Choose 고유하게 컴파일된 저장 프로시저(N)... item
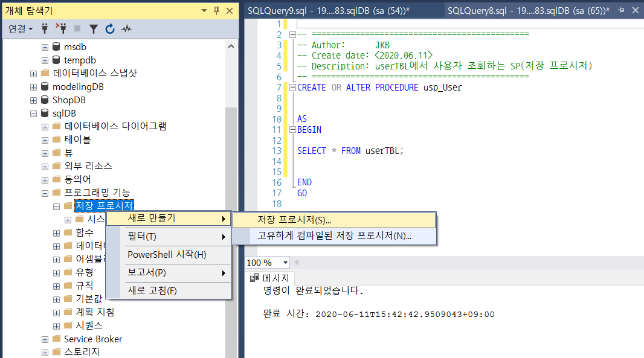The image size is (644, 358). [334, 235]
